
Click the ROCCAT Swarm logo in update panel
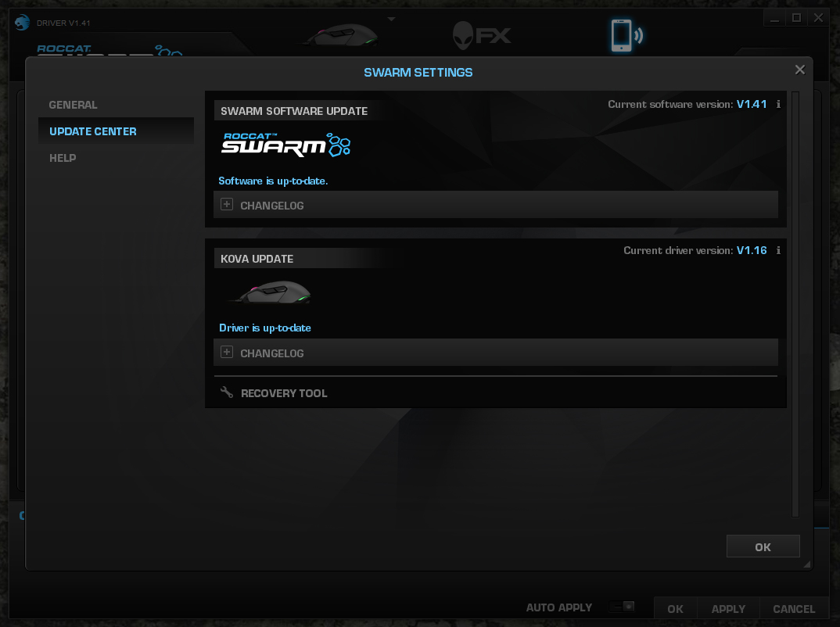(x=286, y=145)
